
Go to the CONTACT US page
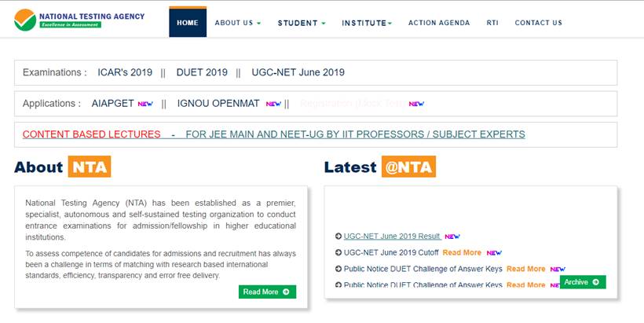click(539, 23)
